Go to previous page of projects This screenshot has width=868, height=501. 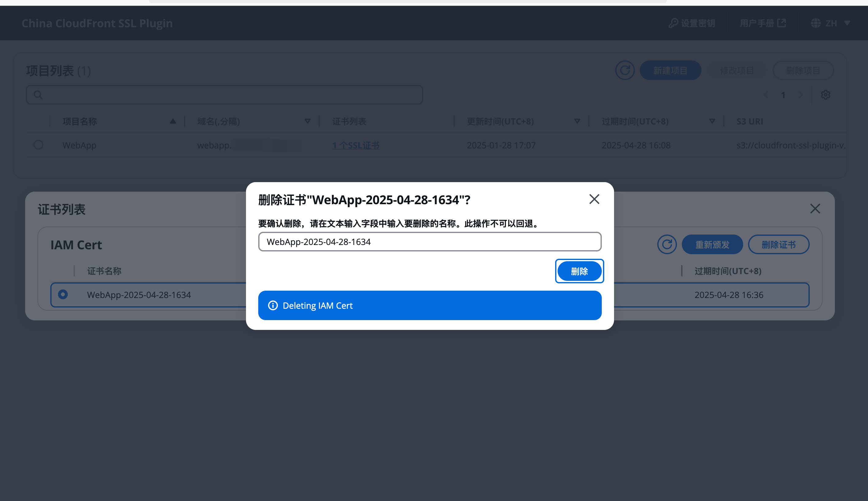[766, 95]
